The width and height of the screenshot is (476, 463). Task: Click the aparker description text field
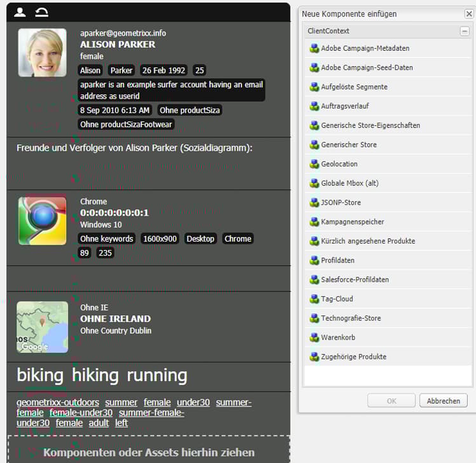[x=172, y=90]
